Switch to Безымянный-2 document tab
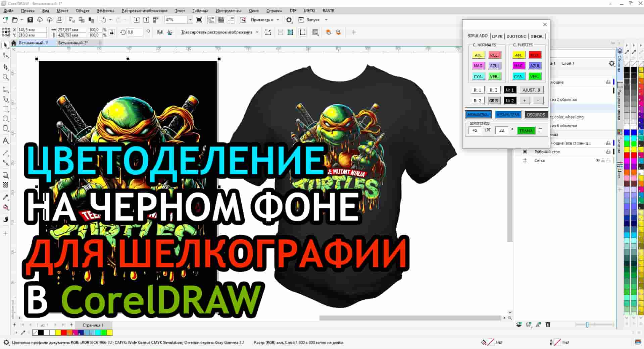Screen dimensions: 644x349 click(73, 43)
